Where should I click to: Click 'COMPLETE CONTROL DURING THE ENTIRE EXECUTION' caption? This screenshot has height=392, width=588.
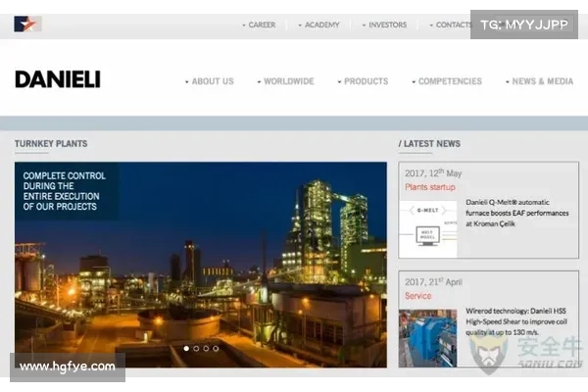(64, 191)
